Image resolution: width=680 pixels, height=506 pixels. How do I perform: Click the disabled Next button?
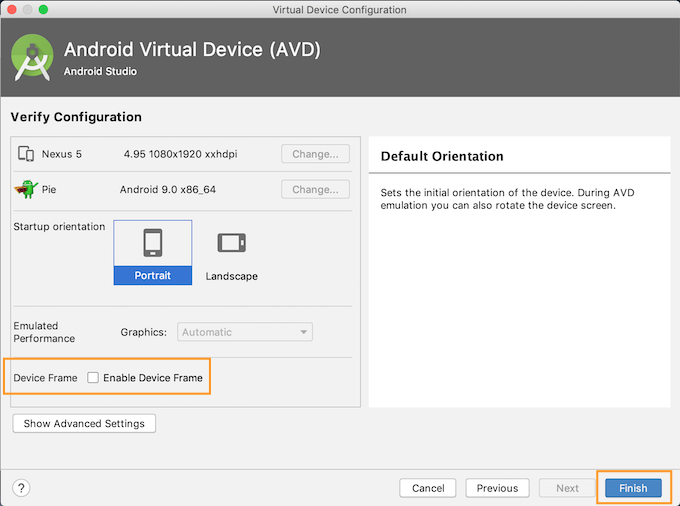coord(567,488)
